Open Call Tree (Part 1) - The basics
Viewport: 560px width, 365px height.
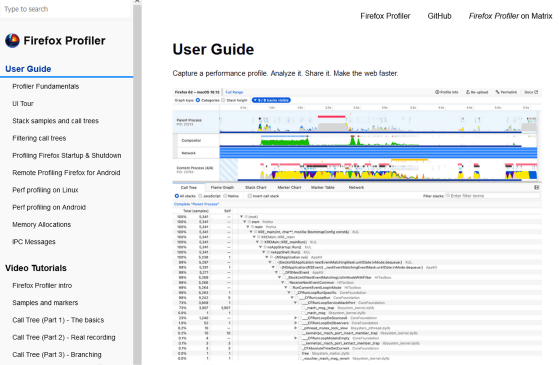58,320
